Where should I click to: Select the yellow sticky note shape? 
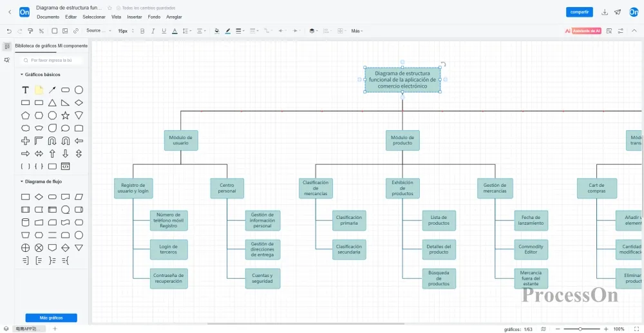point(39,90)
